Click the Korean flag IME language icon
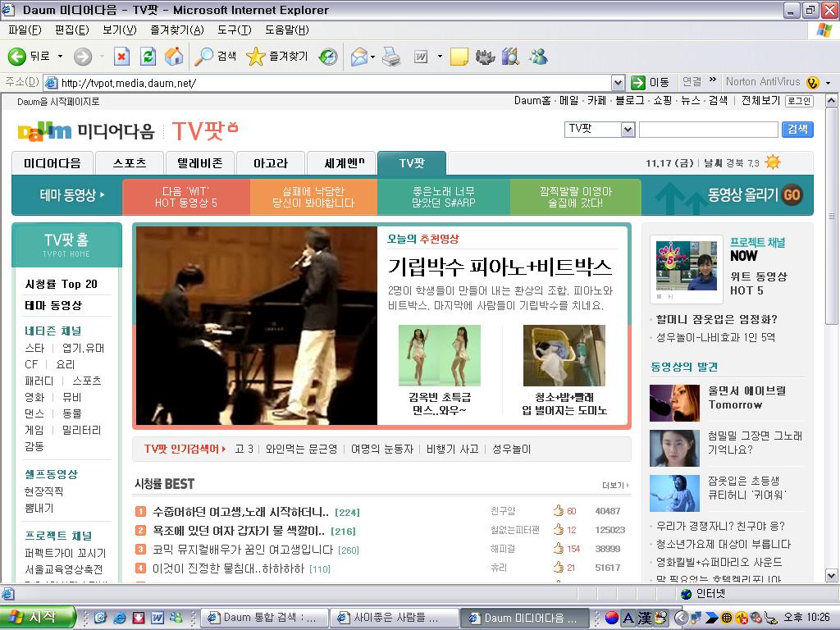840x630 pixels. 612,618
